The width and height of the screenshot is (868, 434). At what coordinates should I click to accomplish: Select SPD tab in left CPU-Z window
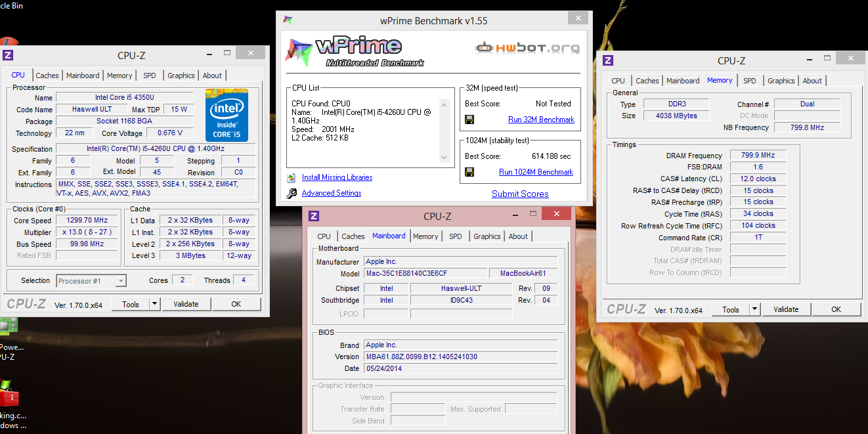(x=150, y=76)
